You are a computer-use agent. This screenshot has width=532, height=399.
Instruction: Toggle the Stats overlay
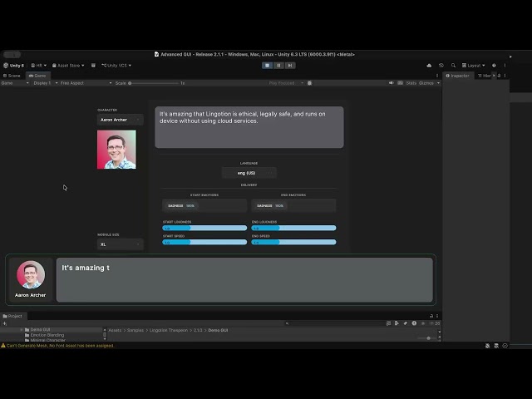[411, 83]
